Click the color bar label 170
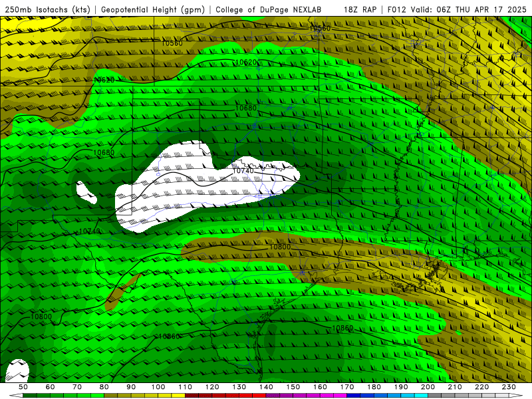Image resolution: width=532 pixels, height=399 pixels. (347, 387)
